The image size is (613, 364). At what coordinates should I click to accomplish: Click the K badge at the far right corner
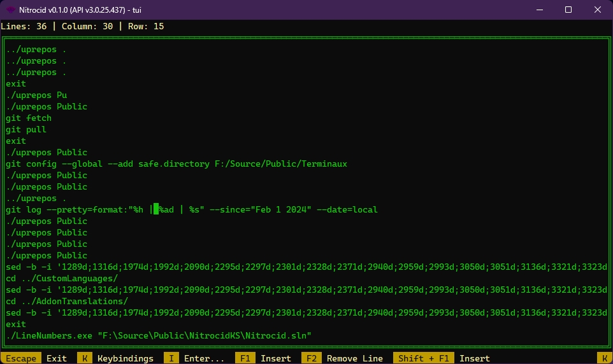click(x=605, y=358)
